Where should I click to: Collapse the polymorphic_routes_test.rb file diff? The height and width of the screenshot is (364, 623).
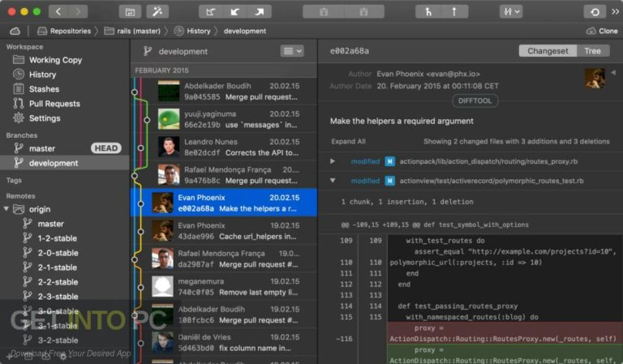(332, 181)
